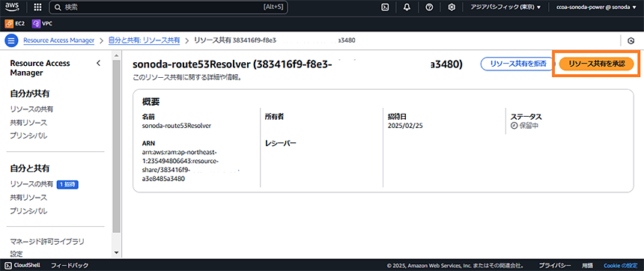Open リソースの共有 with 1 招待 badge

[31, 184]
